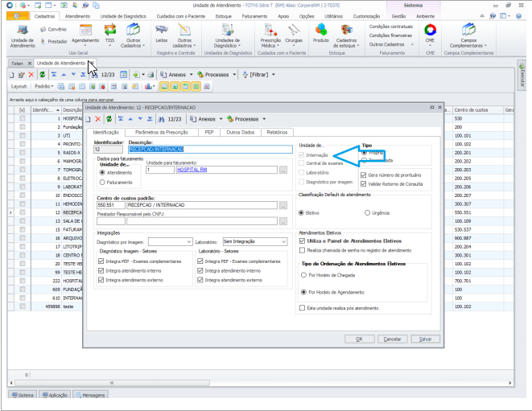Viewport: 532px width, 411px height.
Task: Click the Cirurgias ribbon icon
Action: 294,34
